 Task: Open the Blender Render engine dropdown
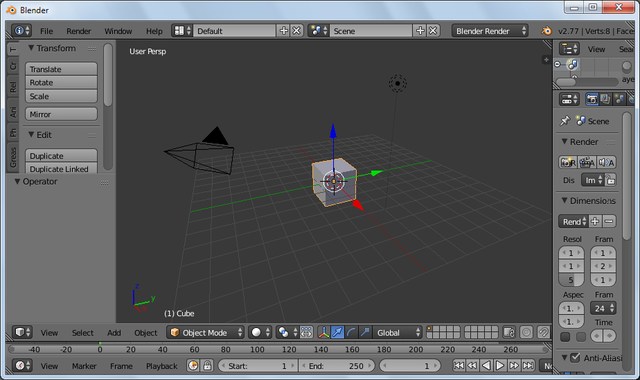point(490,31)
